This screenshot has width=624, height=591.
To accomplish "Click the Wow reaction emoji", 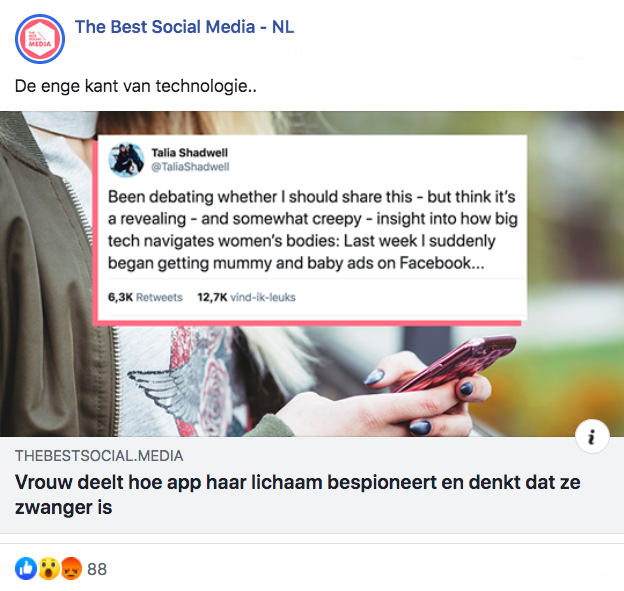I will (x=49, y=569).
